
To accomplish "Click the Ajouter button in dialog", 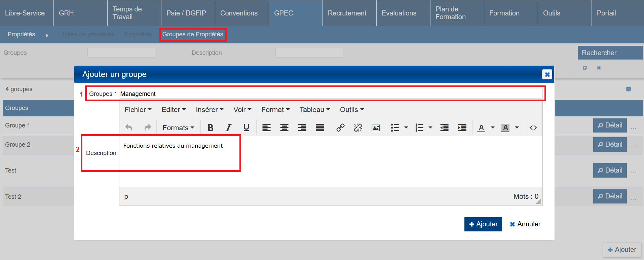I will 483,224.
